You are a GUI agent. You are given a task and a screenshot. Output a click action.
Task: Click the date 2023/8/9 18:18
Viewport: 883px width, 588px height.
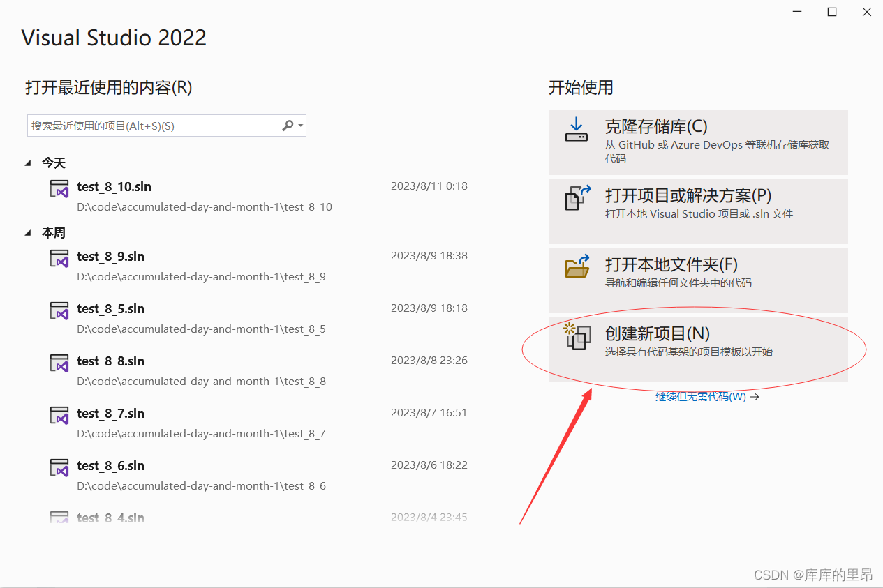(x=429, y=308)
